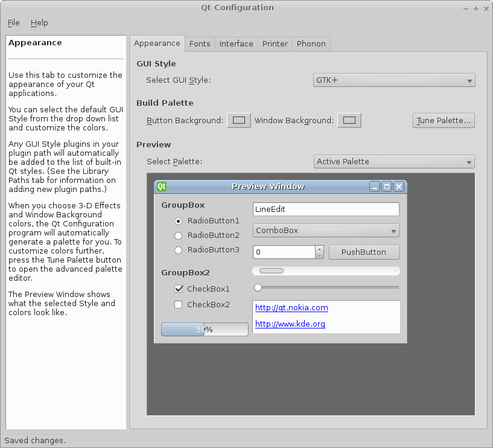Open the Select Palette dropdown

(393, 161)
